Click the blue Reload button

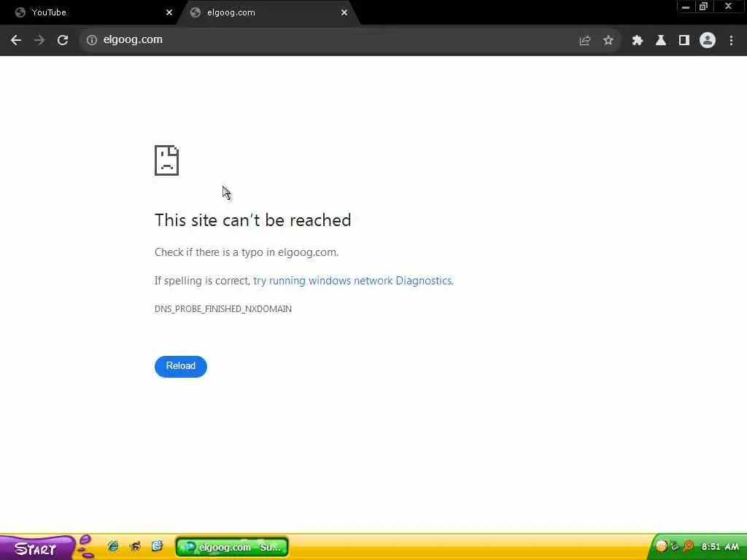[181, 366]
